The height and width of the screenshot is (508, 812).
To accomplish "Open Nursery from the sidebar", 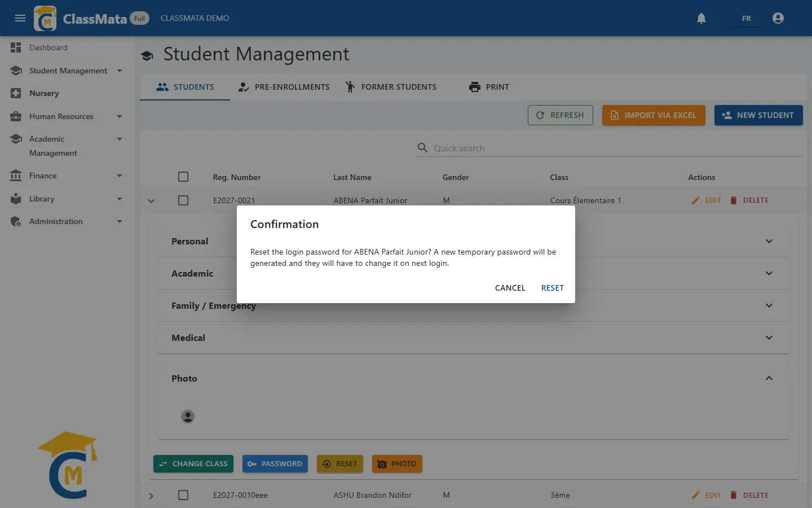I will click(44, 93).
